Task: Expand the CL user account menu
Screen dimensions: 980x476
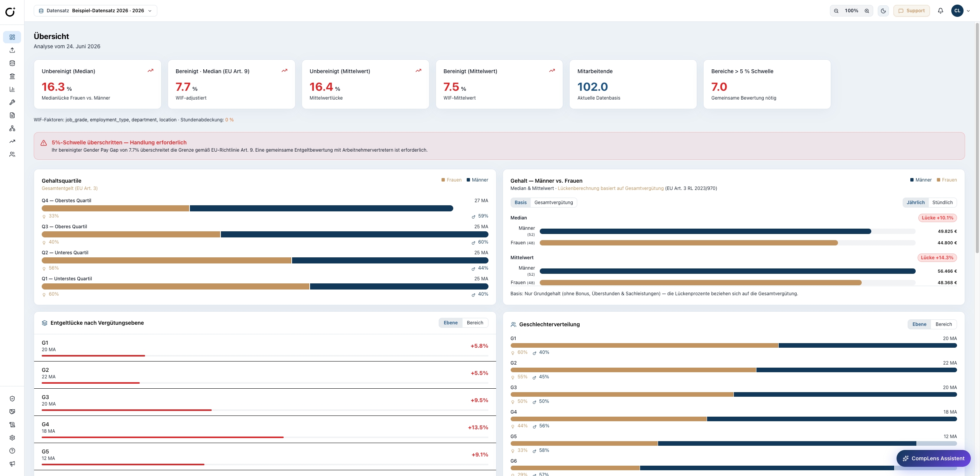Action: coord(961,11)
